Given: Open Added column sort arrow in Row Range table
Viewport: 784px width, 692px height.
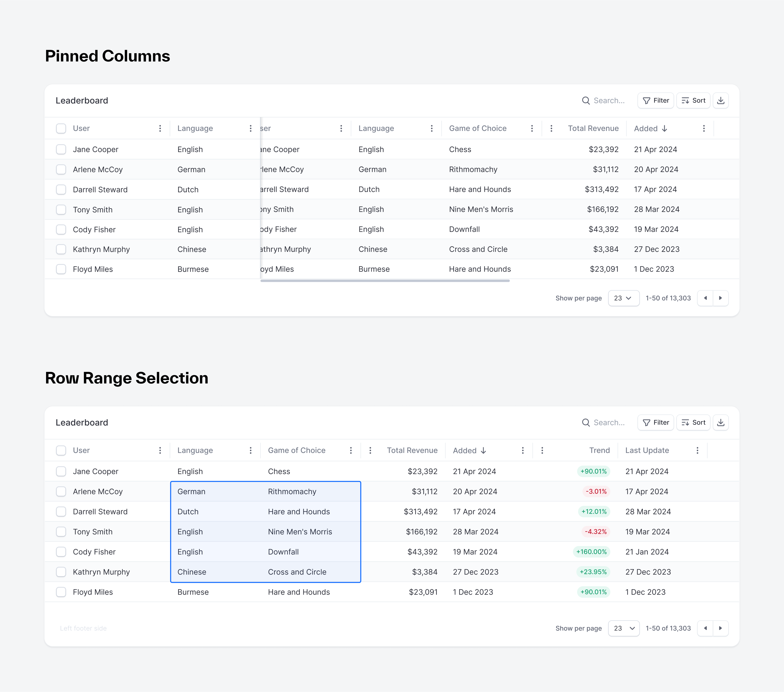Looking at the screenshot, I should tap(483, 451).
